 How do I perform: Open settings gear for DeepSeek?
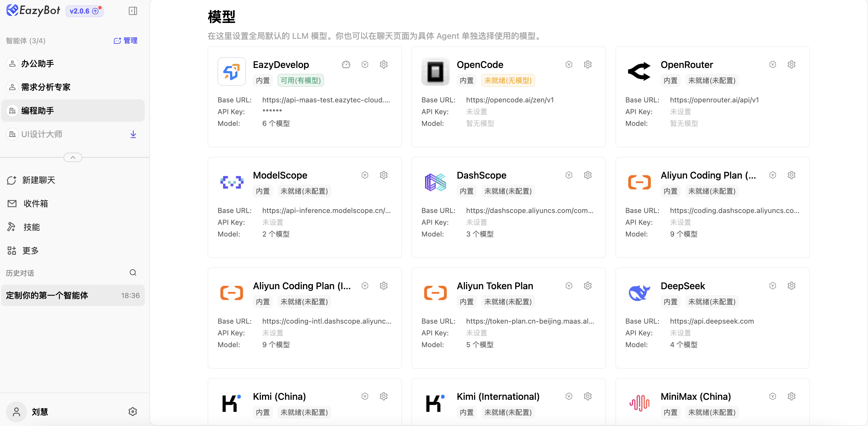click(x=792, y=285)
